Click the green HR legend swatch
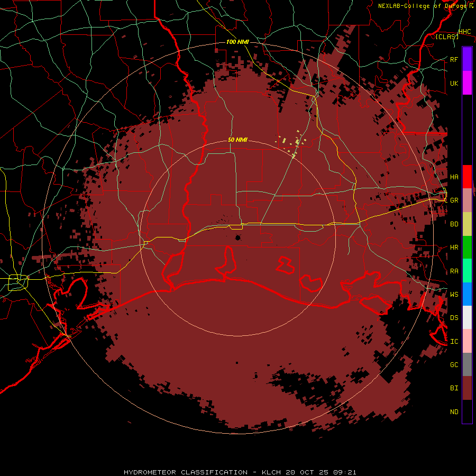 coord(467,248)
